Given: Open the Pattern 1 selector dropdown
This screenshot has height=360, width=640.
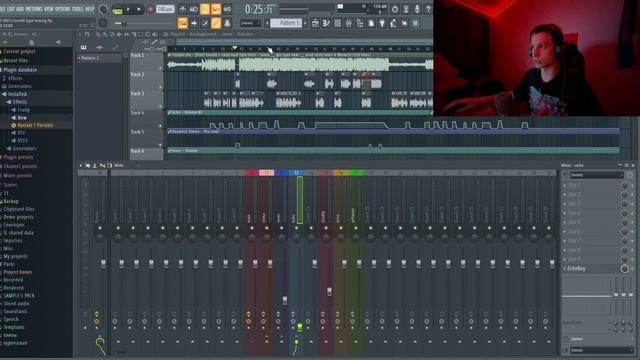Looking at the screenshot, I should pyautogui.click(x=285, y=23).
